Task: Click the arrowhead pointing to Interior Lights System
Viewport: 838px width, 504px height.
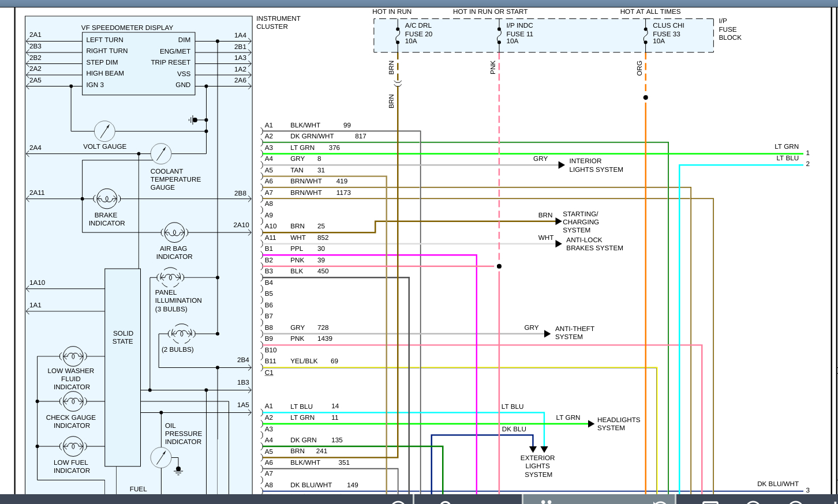Action: tap(562, 166)
